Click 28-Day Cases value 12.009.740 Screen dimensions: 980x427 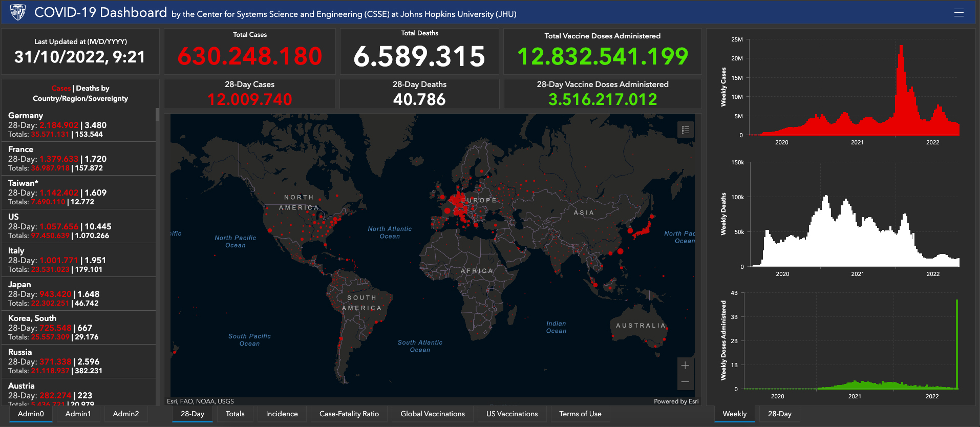point(250,99)
